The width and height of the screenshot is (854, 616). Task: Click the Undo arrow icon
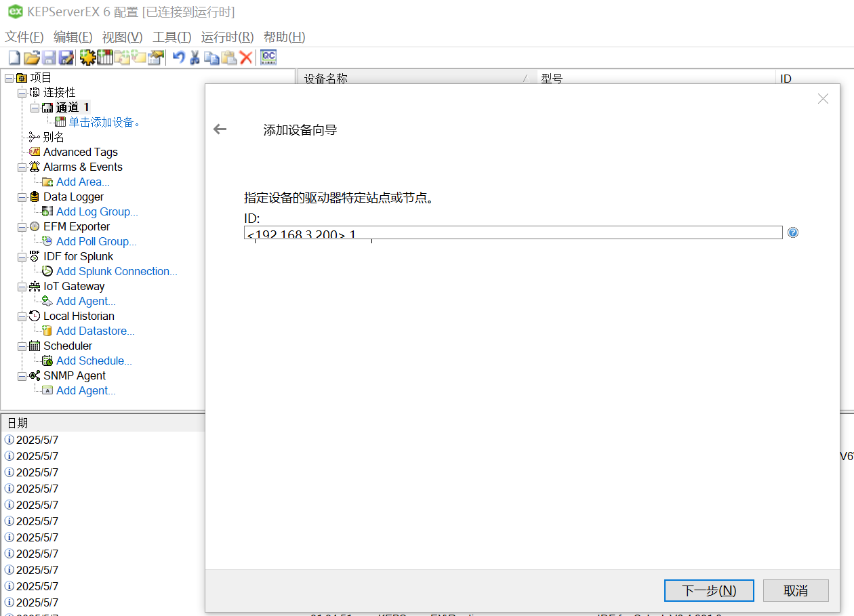pyautogui.click(x=178, y=58)
